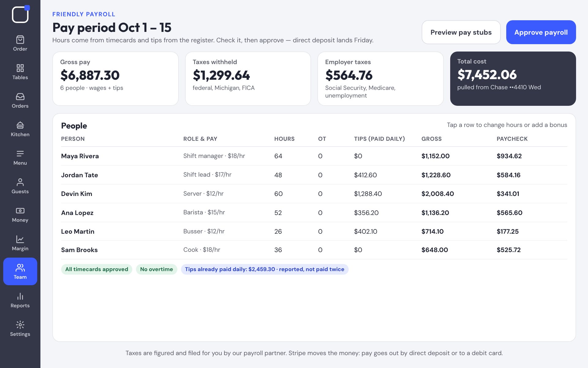The width and height of the screenshot is (588, 368).
Task: Select the Maya Rivera row
Action: [x=314, y=156]
